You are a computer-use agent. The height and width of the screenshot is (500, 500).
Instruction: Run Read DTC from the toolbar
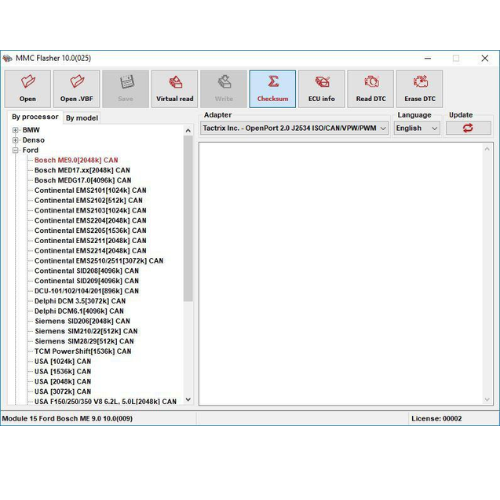point(371,89)
